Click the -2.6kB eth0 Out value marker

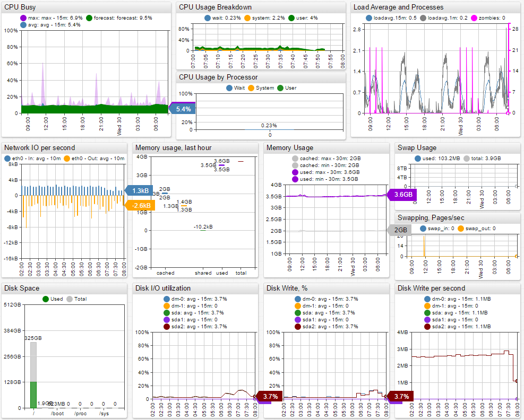pos(140,205)
